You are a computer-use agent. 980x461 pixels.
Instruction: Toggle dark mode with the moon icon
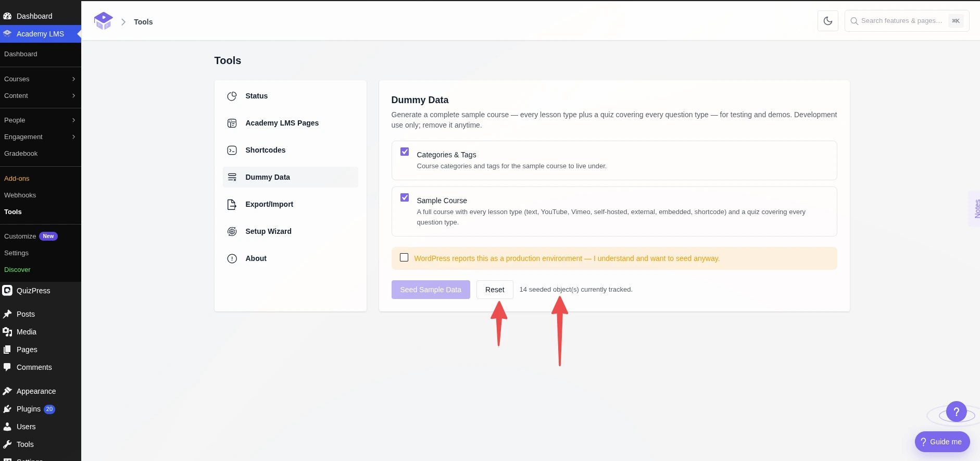pyautogui.click(x=828, y=21)
